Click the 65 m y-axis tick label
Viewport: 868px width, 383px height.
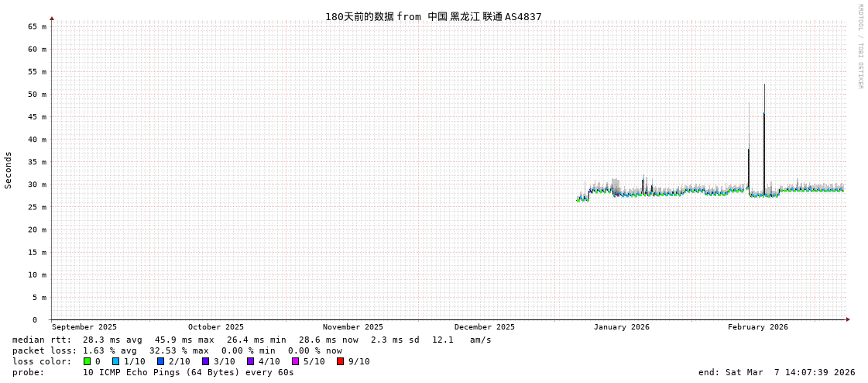[38, 26]
